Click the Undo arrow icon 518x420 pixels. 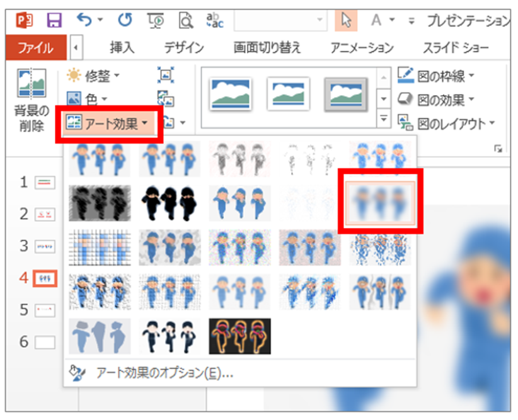[84, 20]
